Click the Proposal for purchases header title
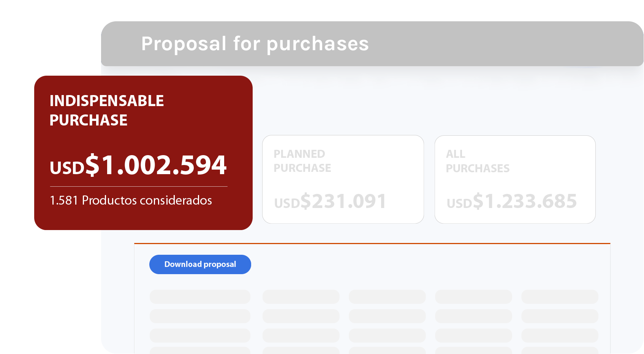 (255, 44)
